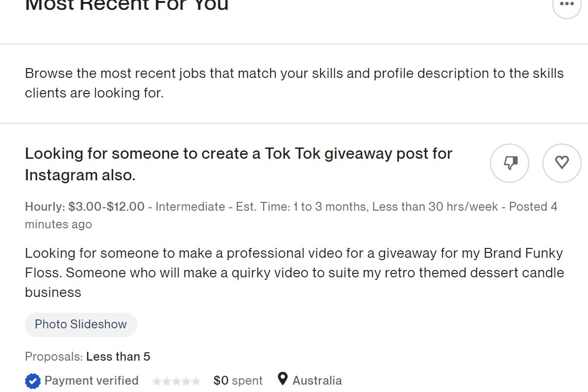Click the Less than 30 hrs/week text

click(435, 207)
